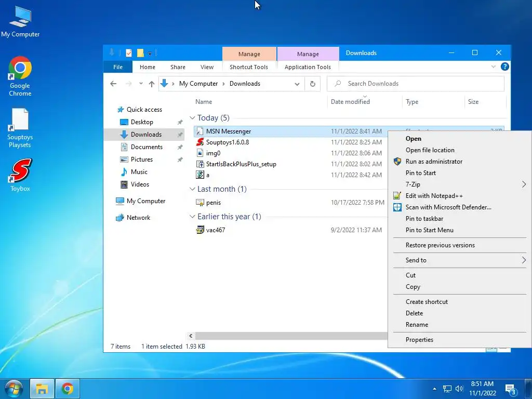Select Desktop in the navigation pane
Screen dimensions: 532x399
(142, 122)
